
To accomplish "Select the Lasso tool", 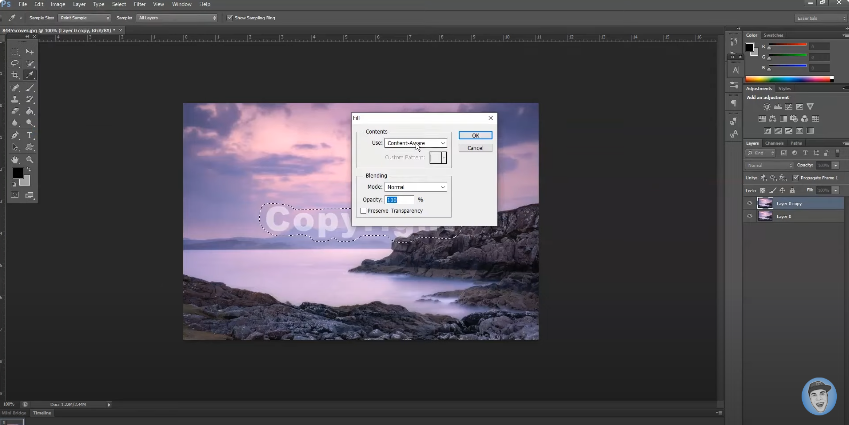I will 16,62.
